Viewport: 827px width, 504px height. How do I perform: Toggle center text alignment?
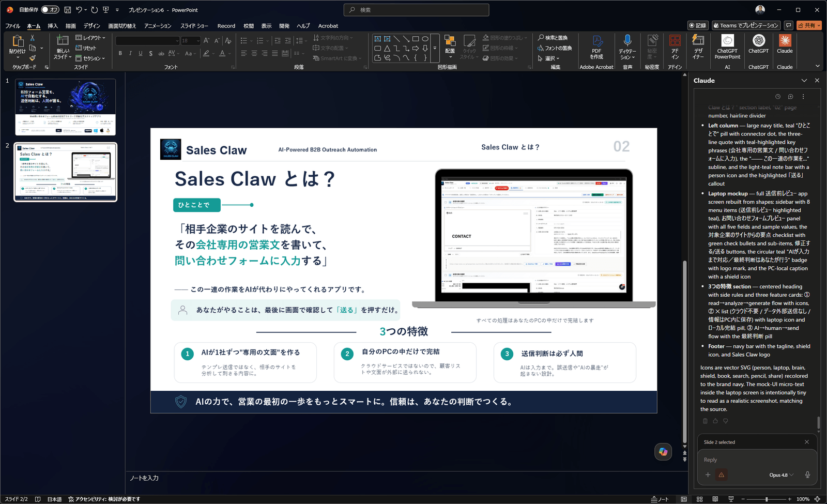[254, 53]
